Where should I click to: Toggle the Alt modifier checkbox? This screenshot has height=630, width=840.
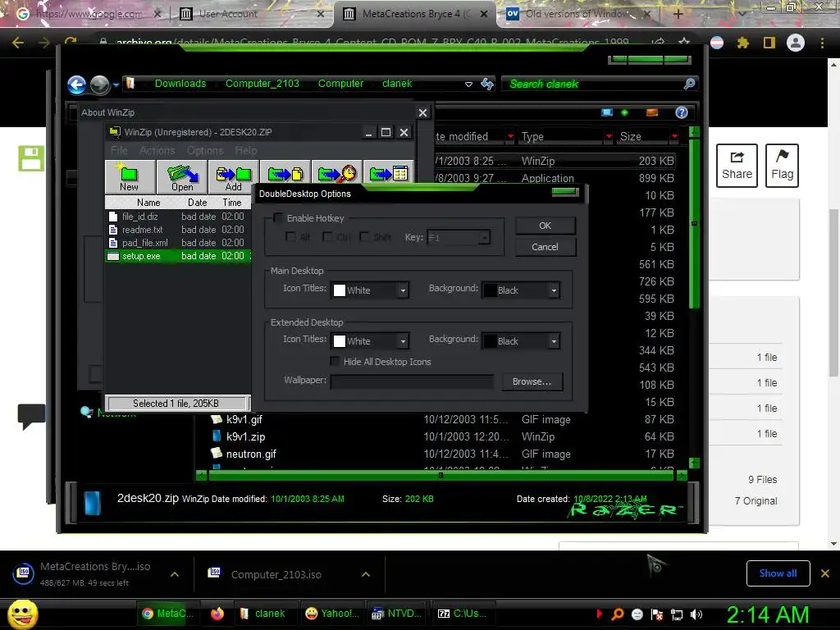click(290, 237)
